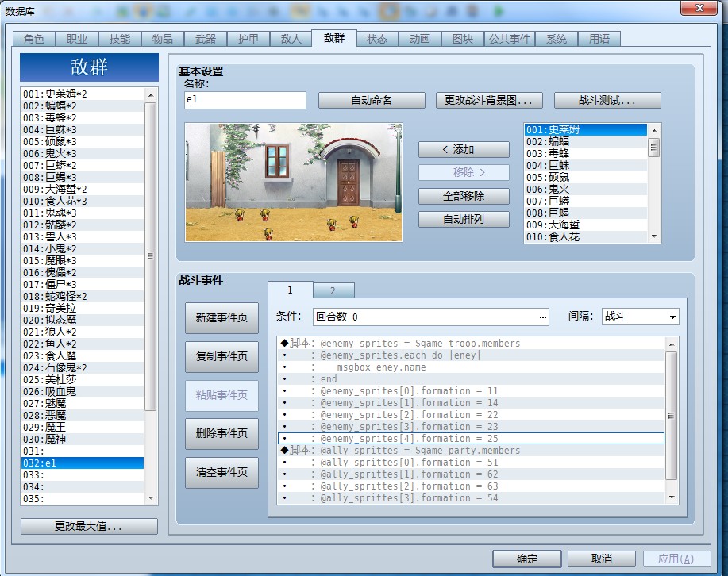The height and width of the screenshot is (576, 728).
Task: Select troop 030:魔神
Action: click(x=83, y=439)
